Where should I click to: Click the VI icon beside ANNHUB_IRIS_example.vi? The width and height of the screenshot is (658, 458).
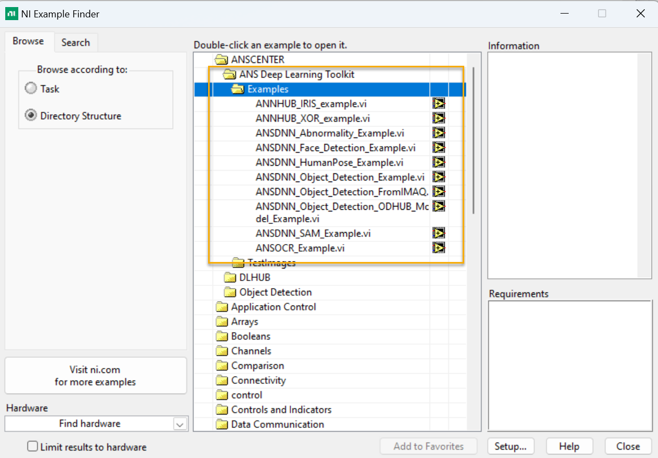pyautogui.click(x=438, y=103)
